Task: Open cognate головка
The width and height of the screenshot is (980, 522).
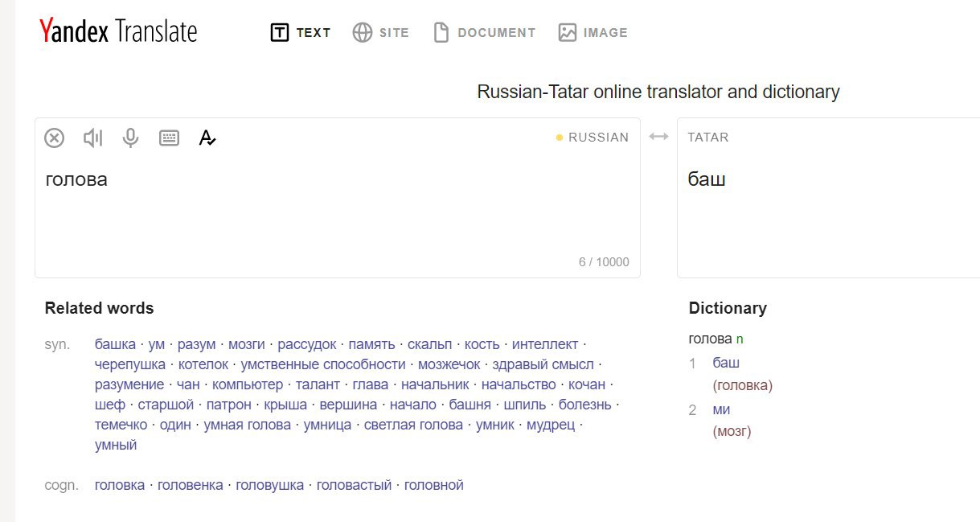Action: pyautogui.click(x=120, y=485)
